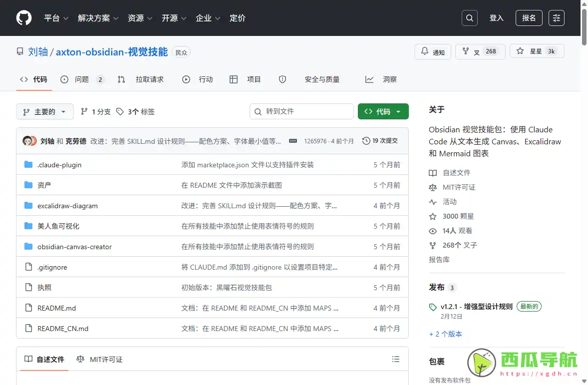This screenshot has width=588, height=385.
Task: Open commit message 初始版本：黑曜石视觉技能包
Action: click(x=227, y=288)
